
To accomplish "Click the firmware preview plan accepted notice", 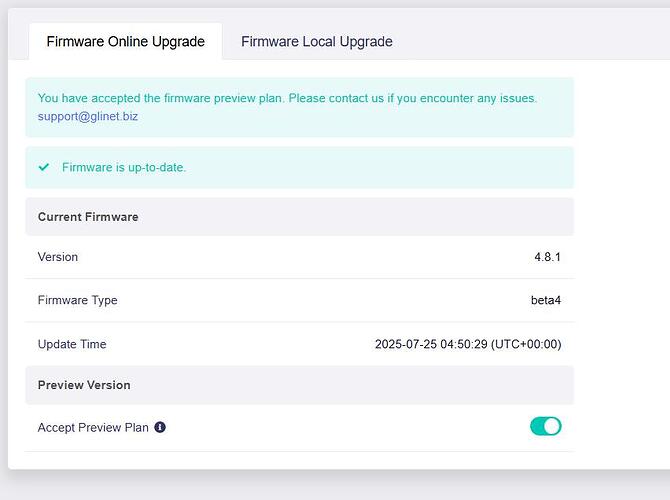I will (287, 98).
